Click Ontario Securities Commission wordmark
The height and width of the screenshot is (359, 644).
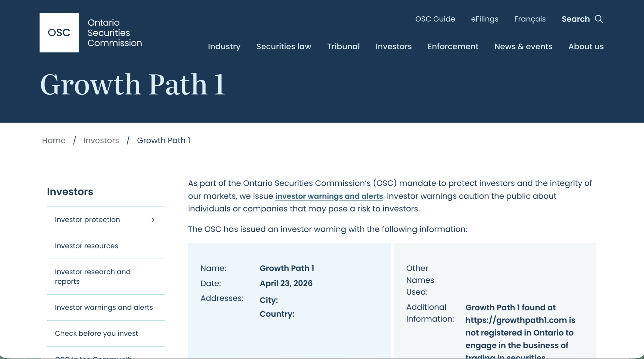pyautogui.click(x=115, y=33)
